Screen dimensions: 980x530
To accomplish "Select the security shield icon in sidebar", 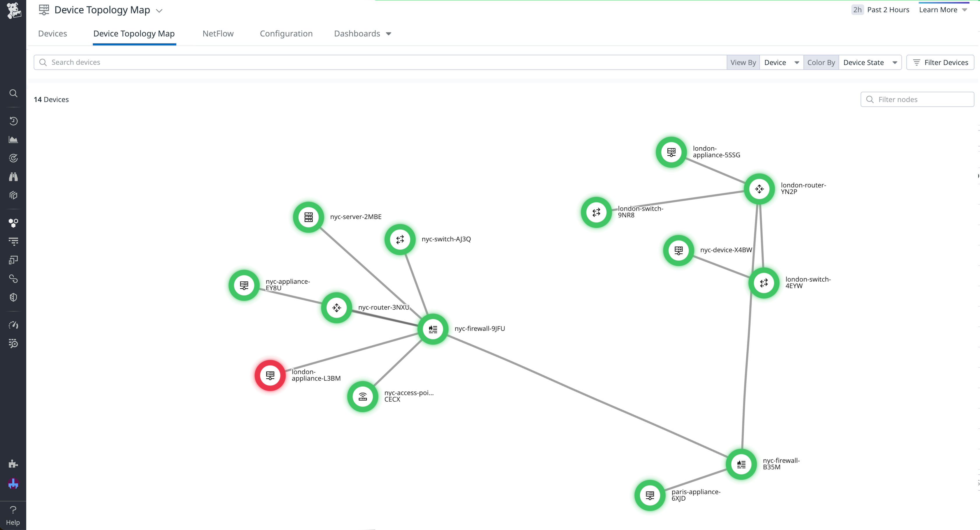I will (13, 297).
